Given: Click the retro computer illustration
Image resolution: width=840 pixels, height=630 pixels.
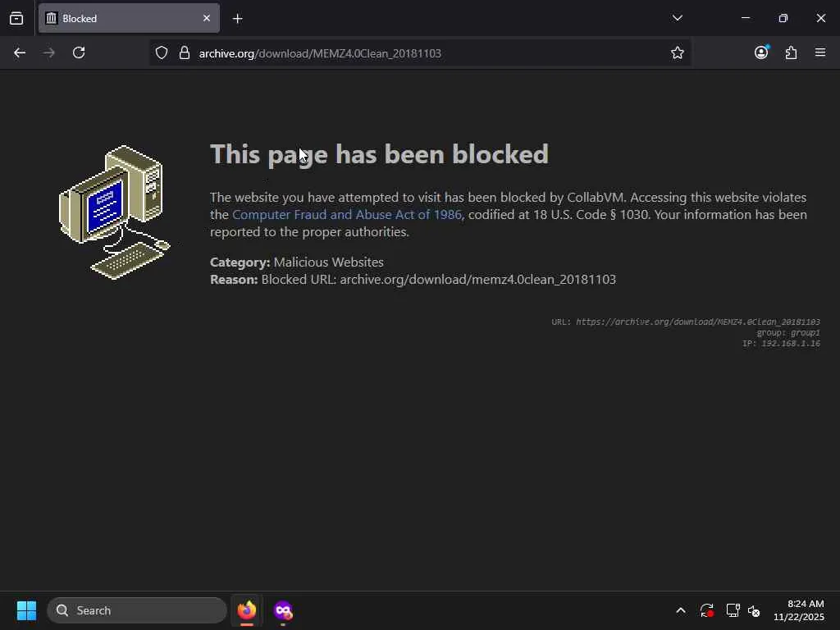Looking at the screenshot, I should (115, 212).
